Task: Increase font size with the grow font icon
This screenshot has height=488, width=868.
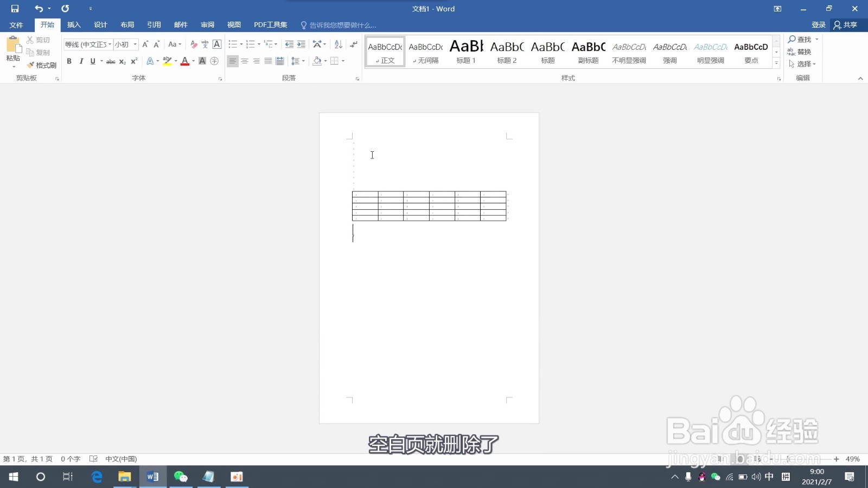Action: [x=145, y=44]
